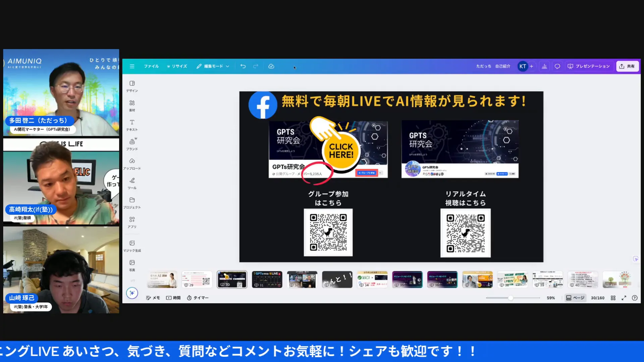Open the アップロード (Uploads) panel
The height and width of the screenshot is (362, 644).
point(132,164)
